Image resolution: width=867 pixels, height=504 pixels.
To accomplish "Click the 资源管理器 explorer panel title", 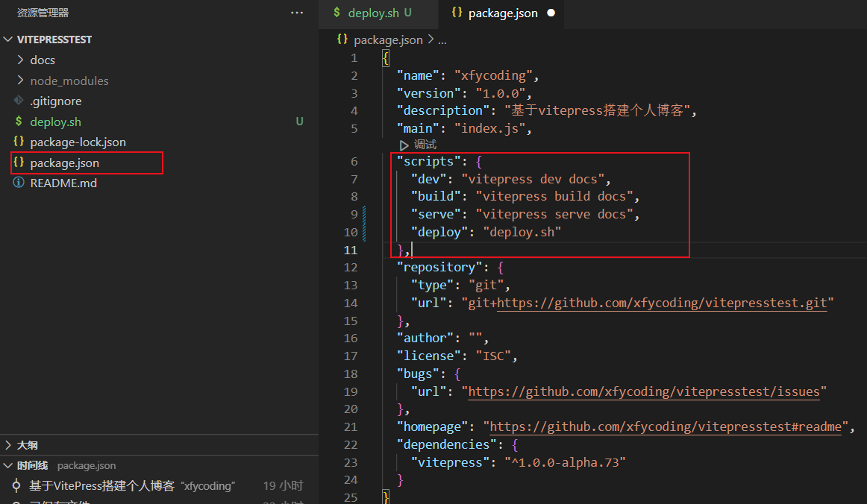I will pyautogui.click(x=43, y=13).
